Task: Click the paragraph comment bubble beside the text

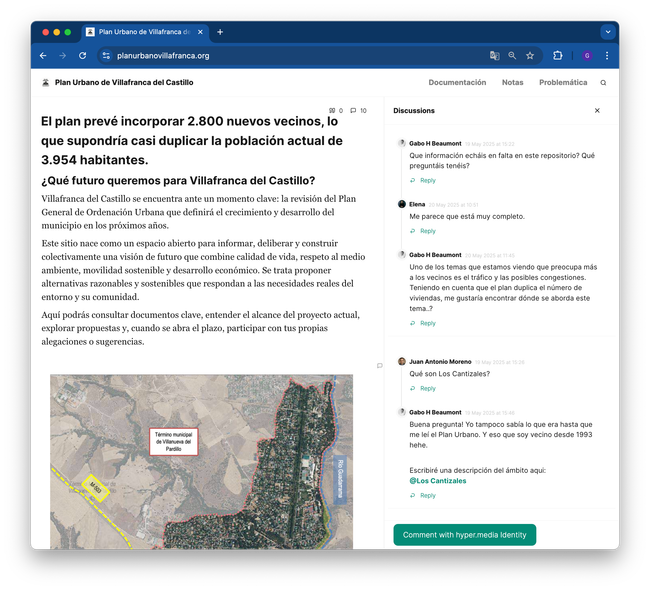Action: [x=379, y=365]
